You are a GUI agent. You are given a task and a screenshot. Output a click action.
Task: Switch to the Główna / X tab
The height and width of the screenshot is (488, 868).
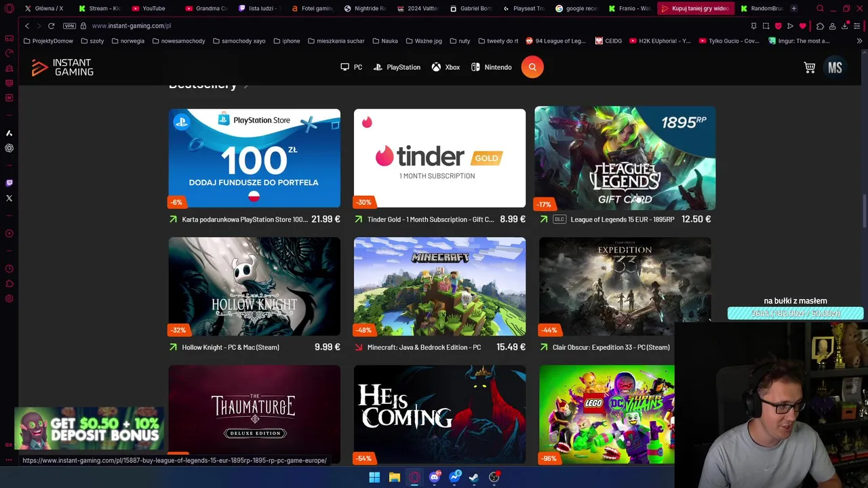coord(43,9)
